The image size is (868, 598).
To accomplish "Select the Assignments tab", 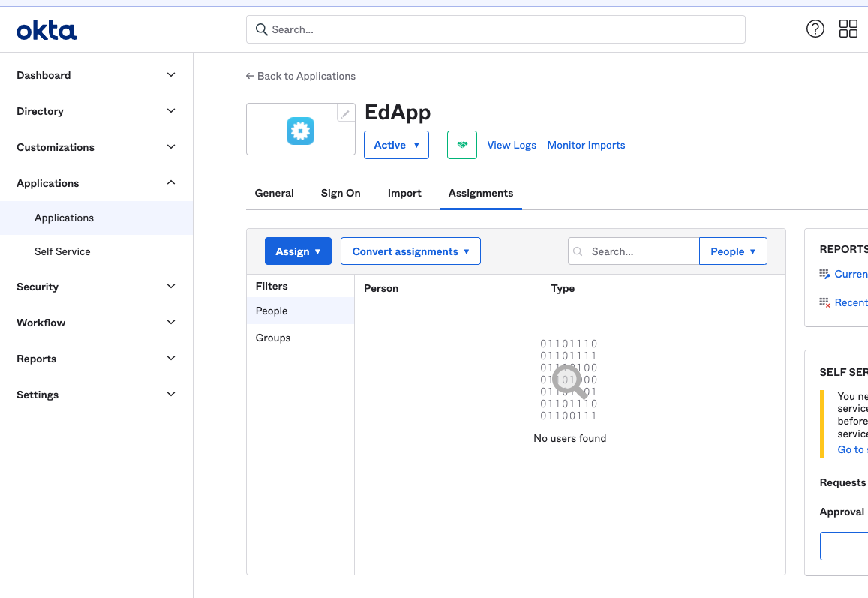I will (480, 194).
